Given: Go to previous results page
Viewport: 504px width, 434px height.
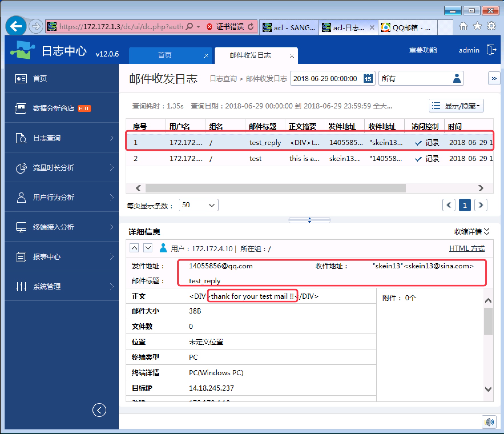Looking at the screenshot, I should [x=449, y=205].
